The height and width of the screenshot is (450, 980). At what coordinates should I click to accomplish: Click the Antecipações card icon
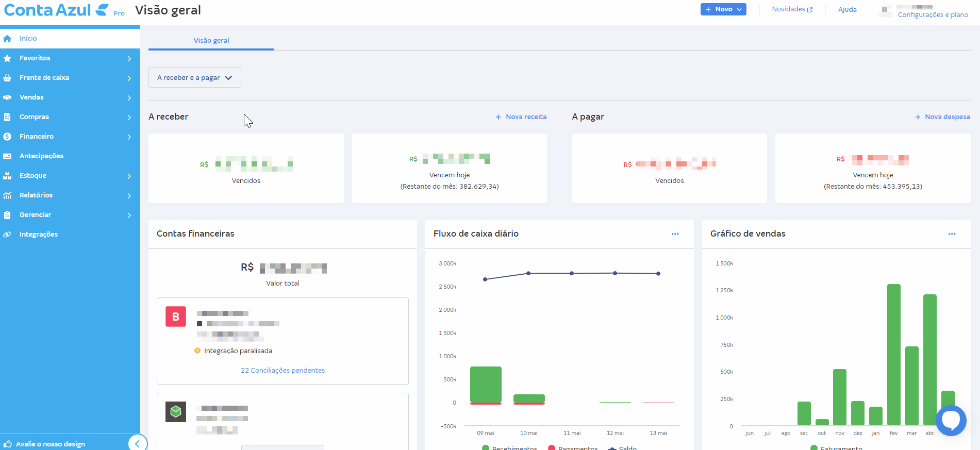tap(7, 156)
